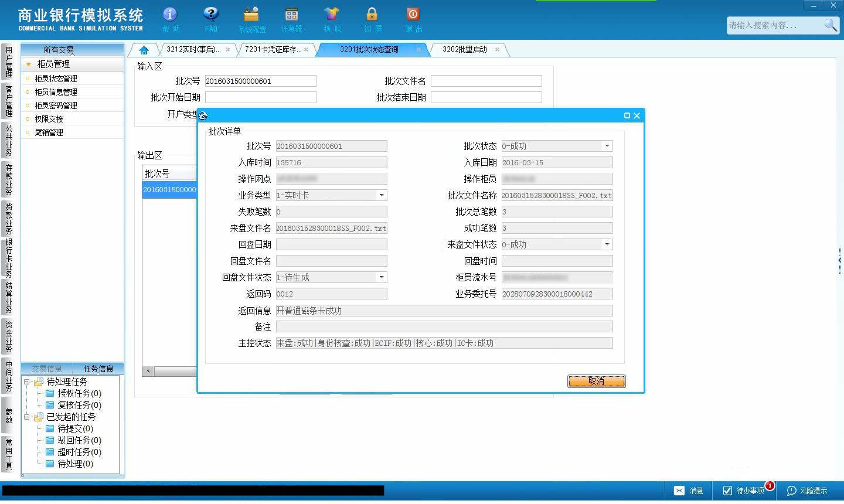Collapse the 待处理任务 tree node
Image resolution: width=844 pixels, height=504 pixels.
click(26, 382)
